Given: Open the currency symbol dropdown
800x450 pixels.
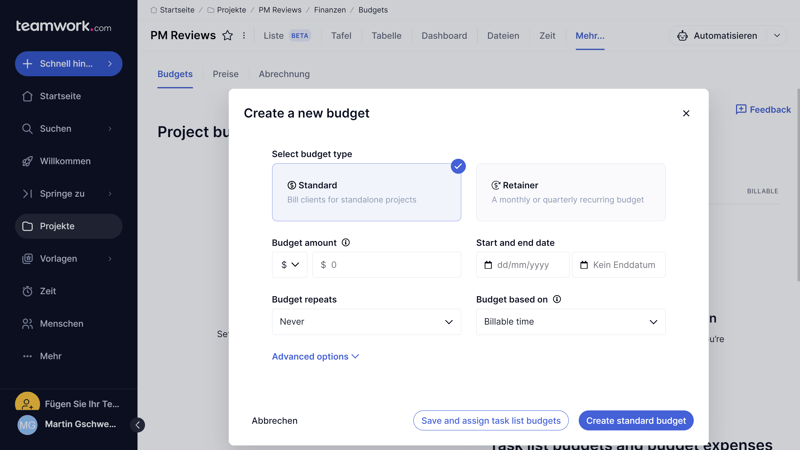Looking at the screenshot, I should click(x=290, y=265).
